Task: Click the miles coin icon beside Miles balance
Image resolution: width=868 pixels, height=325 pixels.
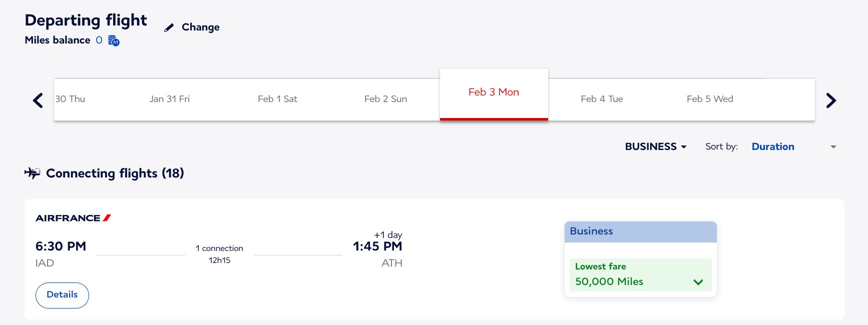Action: [x=113, y=40]
